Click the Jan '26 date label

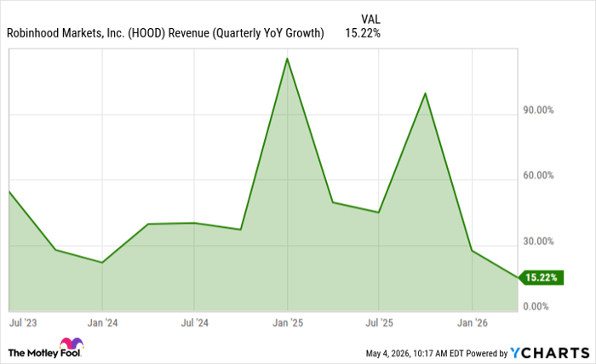(472, 323)
